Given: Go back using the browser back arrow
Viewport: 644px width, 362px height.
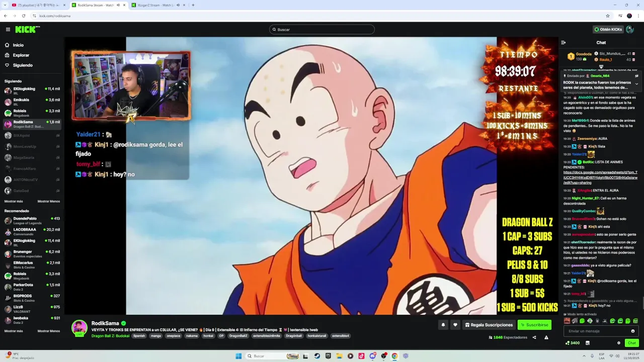Looking at the screenshot, I should point(6,16).
